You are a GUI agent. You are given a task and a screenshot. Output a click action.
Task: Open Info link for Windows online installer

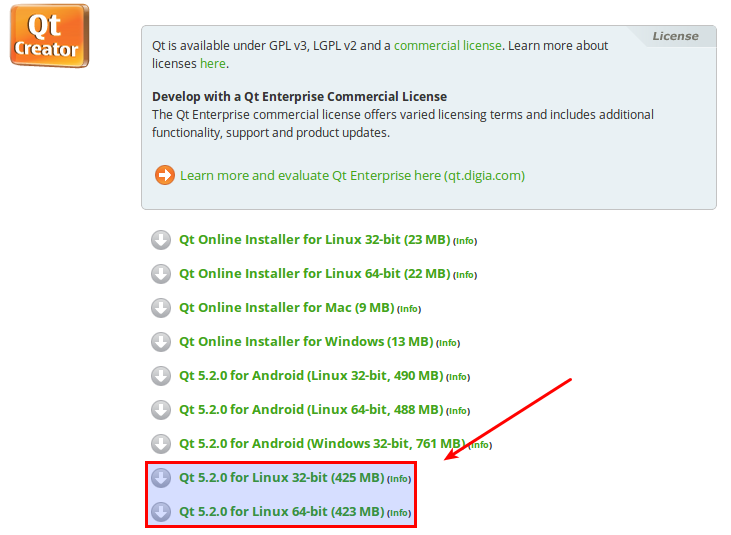[448, 343]
